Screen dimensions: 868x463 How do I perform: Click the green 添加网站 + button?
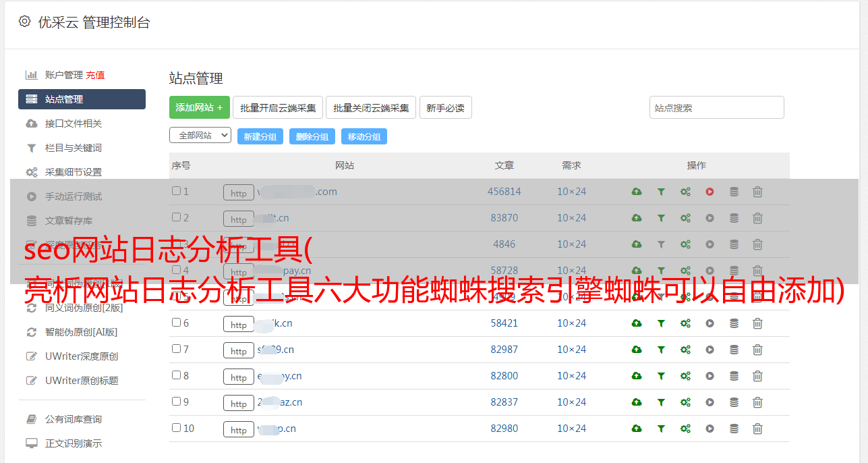coord(200,107)
